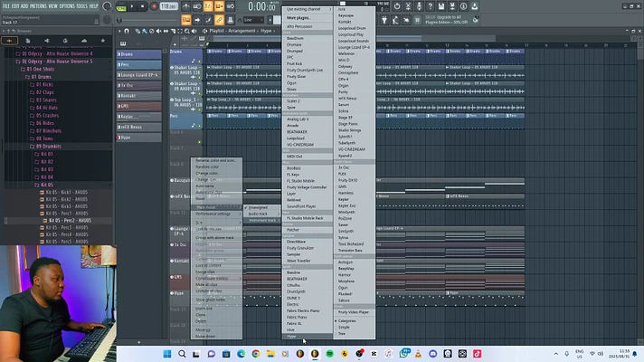Image resolution: width=644 pixels, height=362 pixels.
Task: Open the Use existing channel submenu
Action: pos(308,9)
